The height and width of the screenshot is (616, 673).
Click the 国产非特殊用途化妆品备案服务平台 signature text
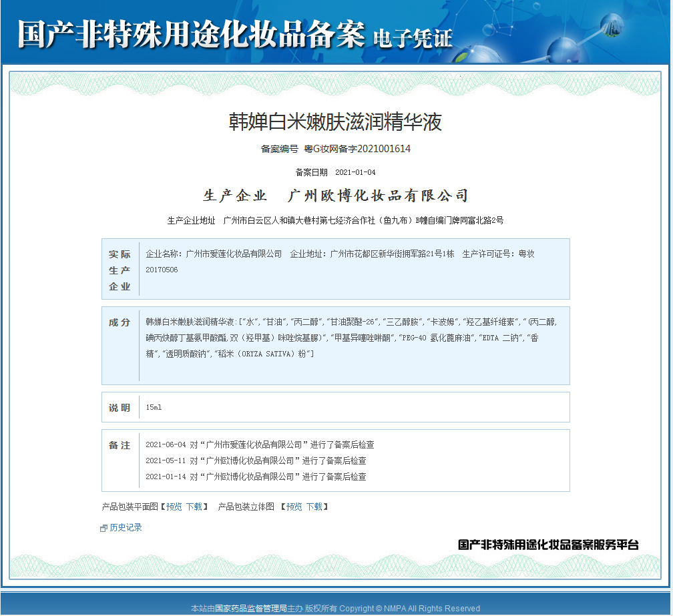pos(548,545)
